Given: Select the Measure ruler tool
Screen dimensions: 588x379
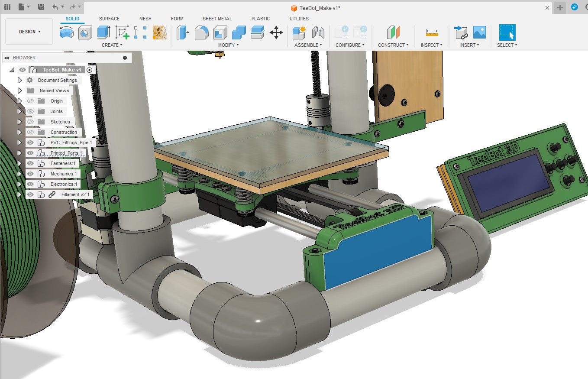Looking at the screenshot, I should [432, 32].
